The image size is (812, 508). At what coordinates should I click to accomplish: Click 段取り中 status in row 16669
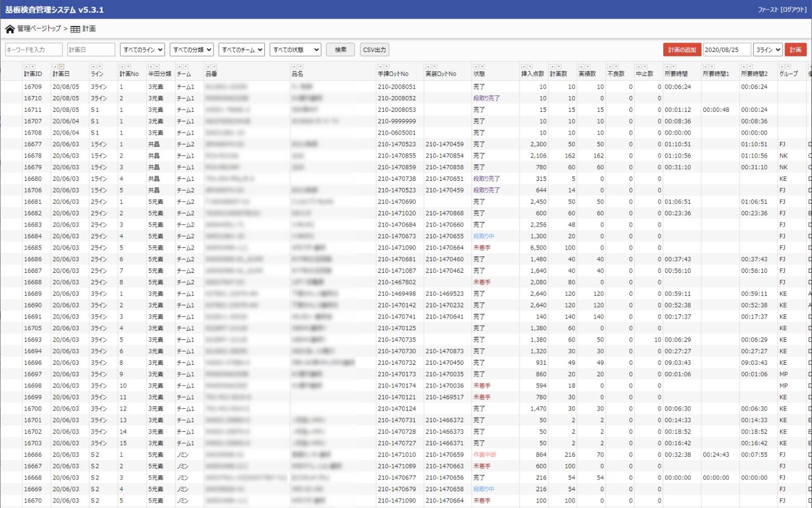(x=484, y=489)
